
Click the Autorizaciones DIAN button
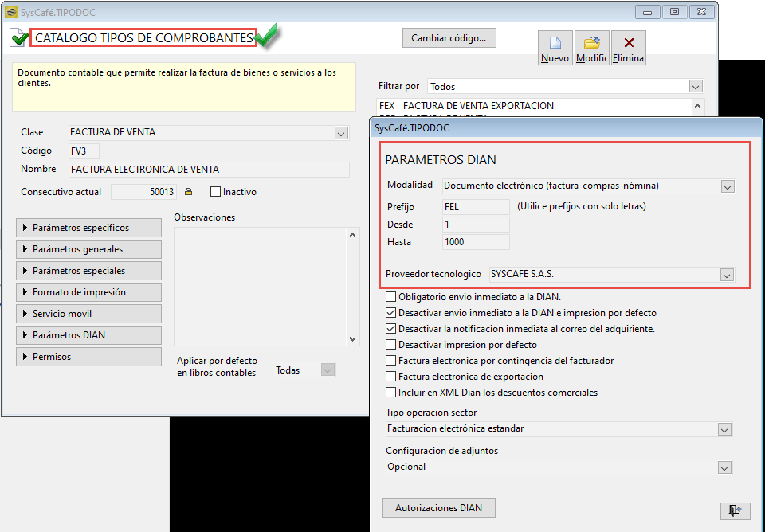(x=438, y=507)
